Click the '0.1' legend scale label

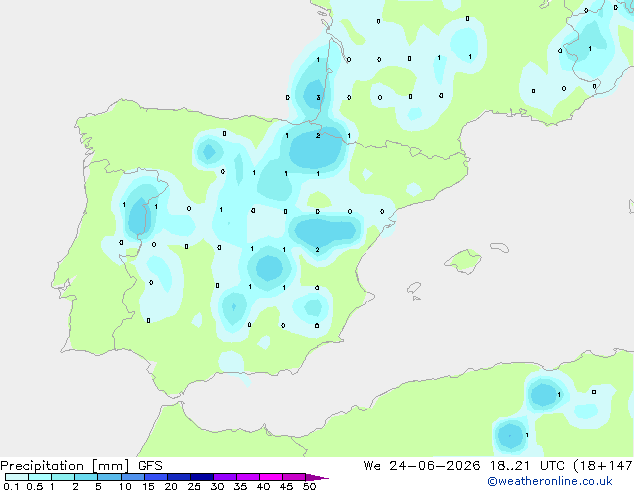tap(11, 486)
